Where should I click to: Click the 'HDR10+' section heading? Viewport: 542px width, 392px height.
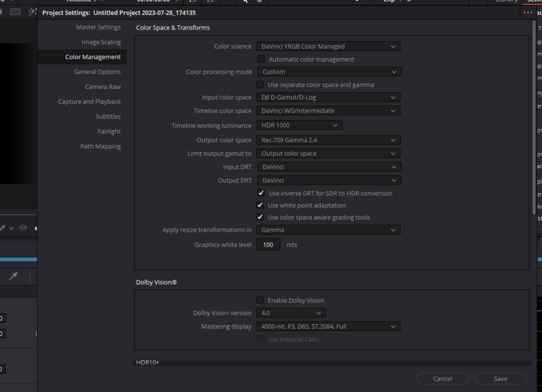148,362
